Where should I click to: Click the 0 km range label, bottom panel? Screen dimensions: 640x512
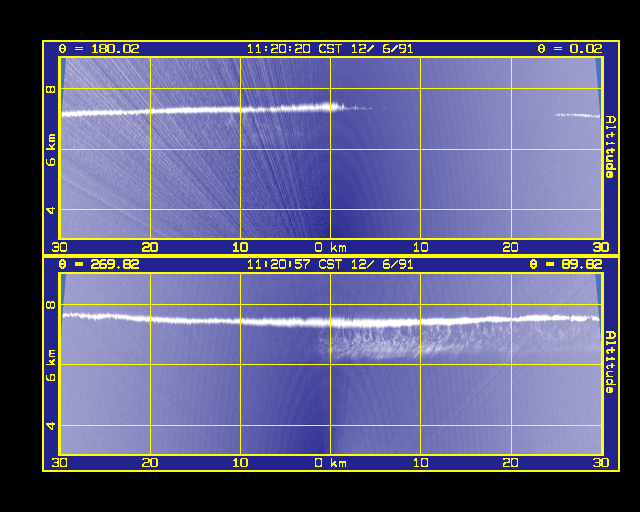[331, 463]
